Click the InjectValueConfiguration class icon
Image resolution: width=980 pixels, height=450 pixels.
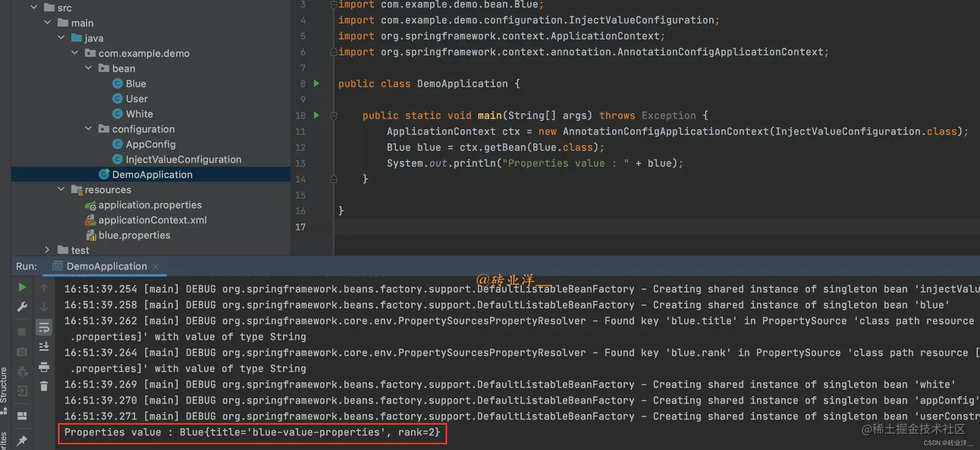click(x=117, y=159)
